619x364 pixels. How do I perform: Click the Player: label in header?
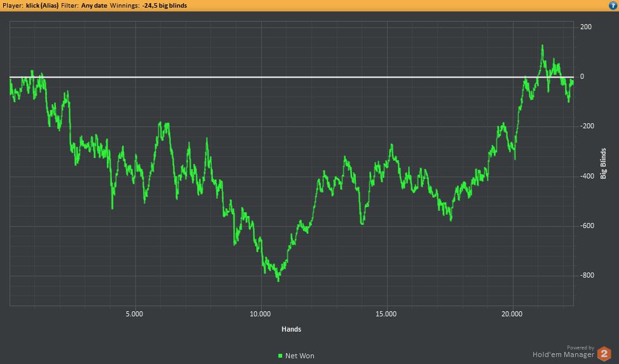click(x=13, y=6)
